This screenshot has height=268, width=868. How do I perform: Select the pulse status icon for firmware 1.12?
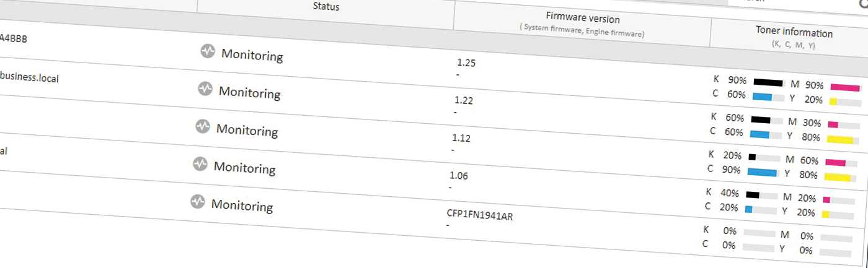(x=203, y=126)
